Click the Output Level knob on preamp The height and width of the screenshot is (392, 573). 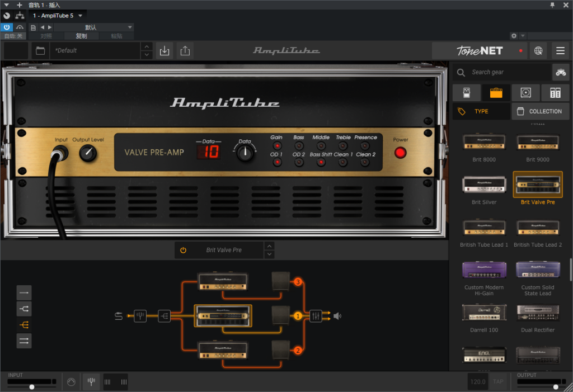pyautogui.click(x=88, y=153)
